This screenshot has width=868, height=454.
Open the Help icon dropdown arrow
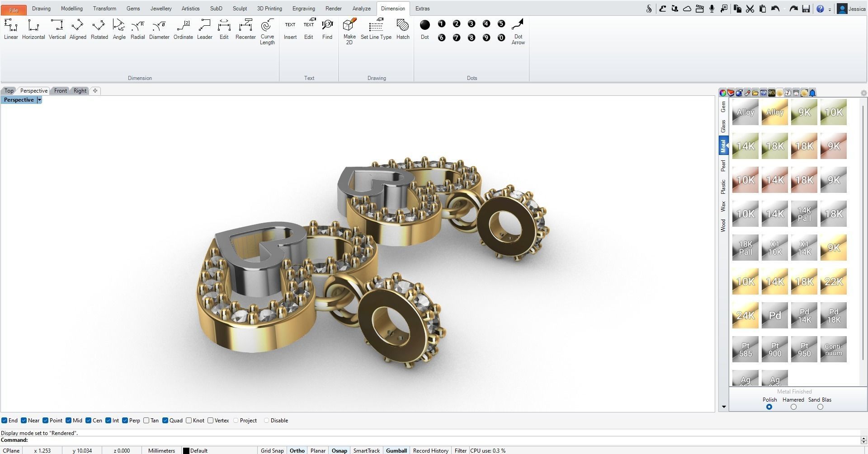(830, 9)
